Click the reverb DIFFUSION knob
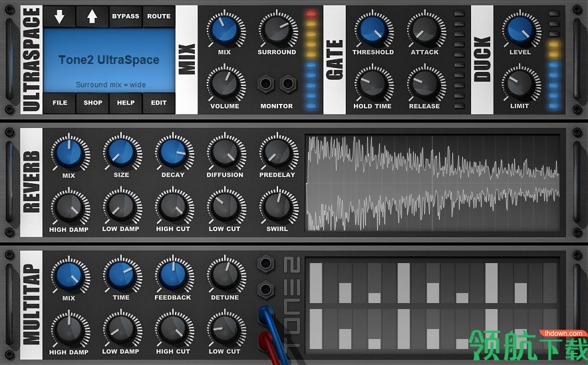Image resolution: width=588 pixels, height=365 pixels. tap(225, 152)
